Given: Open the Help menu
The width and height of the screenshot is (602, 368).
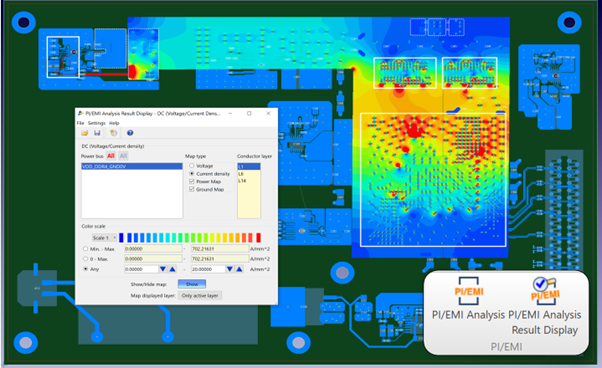Looking at the screenshot, I should (114, 123).
